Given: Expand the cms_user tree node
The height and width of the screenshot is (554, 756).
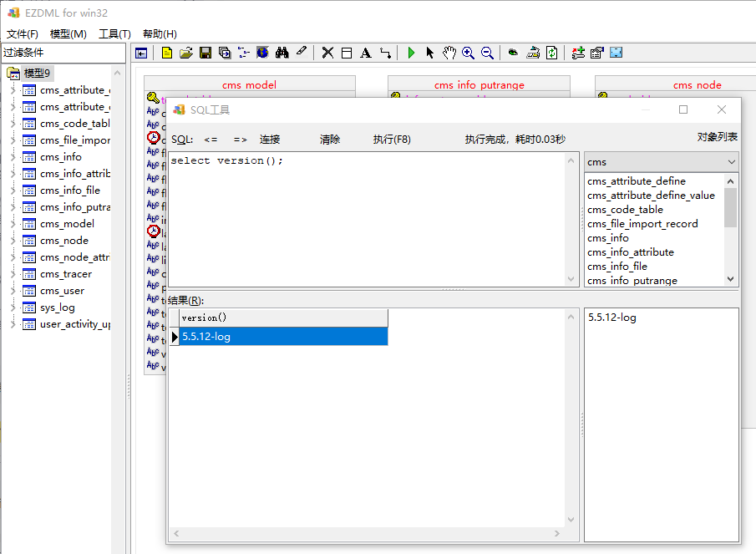Looking at the screenshot, I should click(x=13, y=291).
